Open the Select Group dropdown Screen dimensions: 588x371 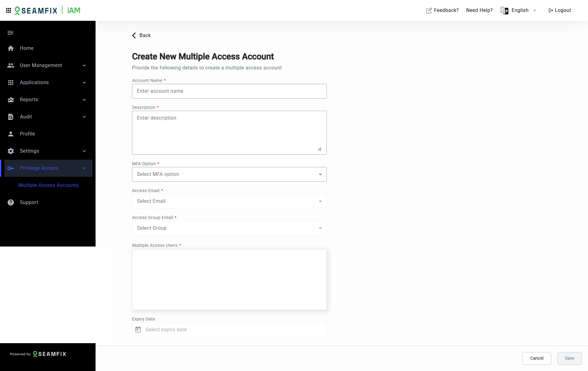[x=229, y=228]
